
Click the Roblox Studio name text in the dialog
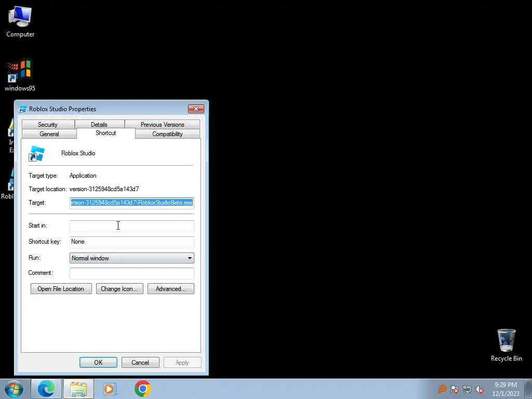click(78, 153)
